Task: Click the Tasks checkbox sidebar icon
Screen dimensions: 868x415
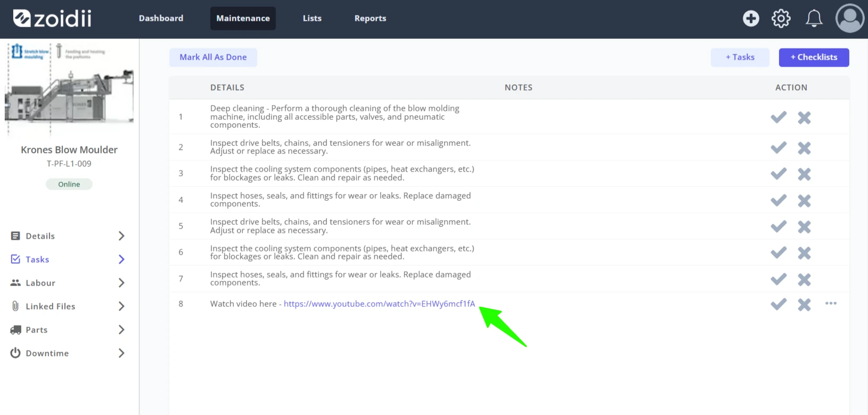Action: point(15,259)
